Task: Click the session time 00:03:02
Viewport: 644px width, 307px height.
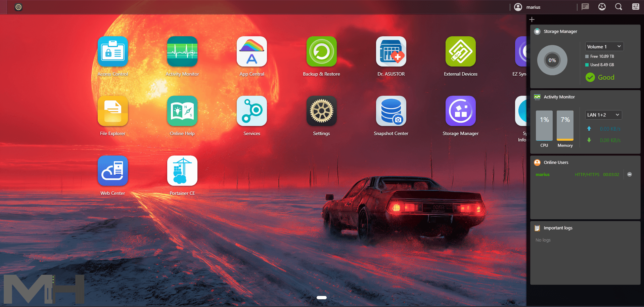Action: (x=611, y=174)
